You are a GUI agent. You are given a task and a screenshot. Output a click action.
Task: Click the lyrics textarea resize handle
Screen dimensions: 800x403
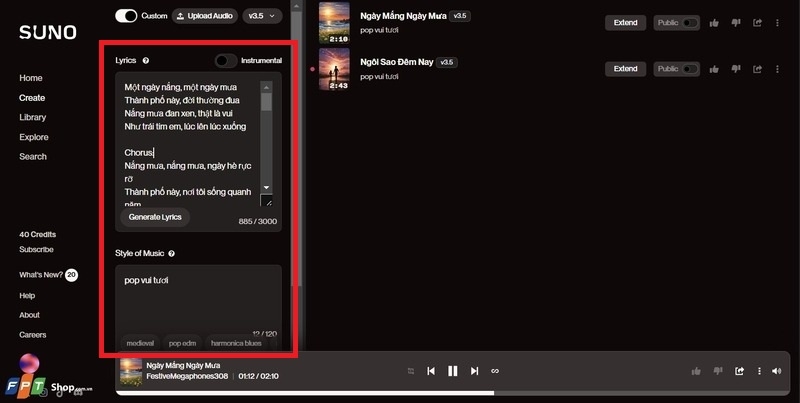click(x=267, y=201)
